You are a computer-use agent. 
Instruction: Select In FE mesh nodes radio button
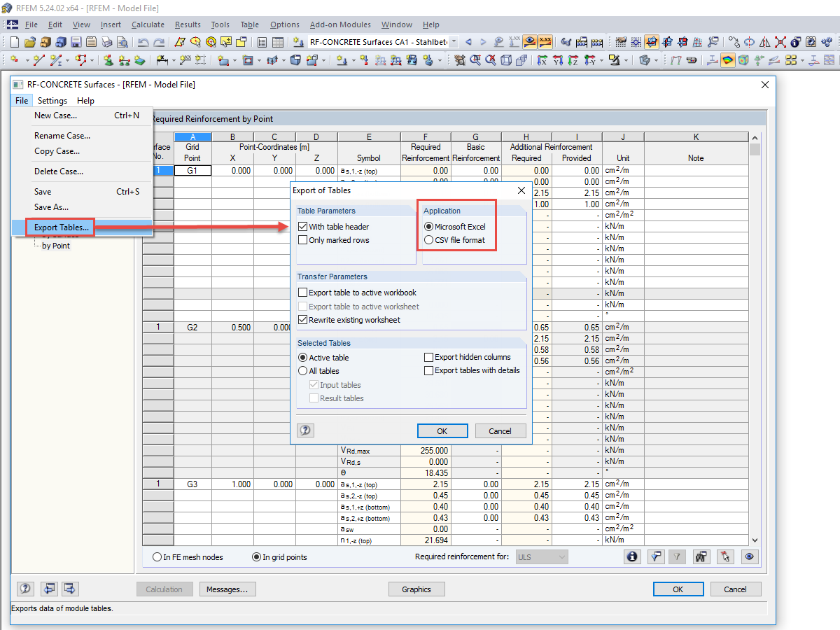[157, 557]
